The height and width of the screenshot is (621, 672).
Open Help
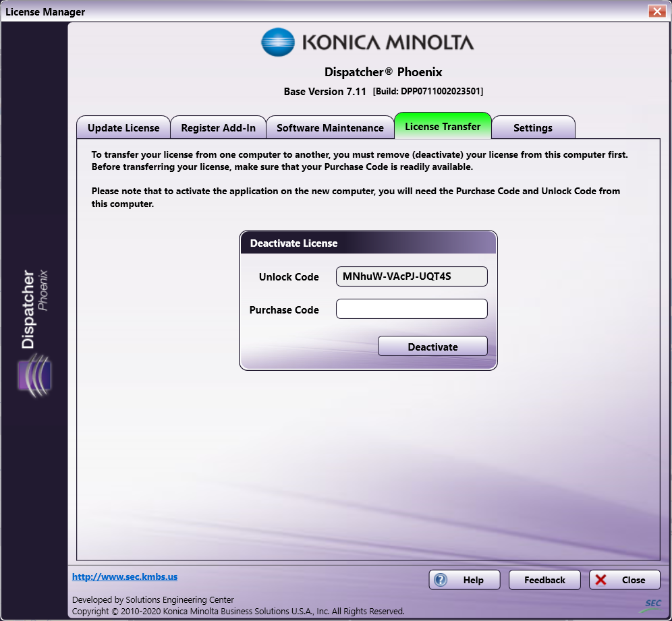click(x=464, y=580)
